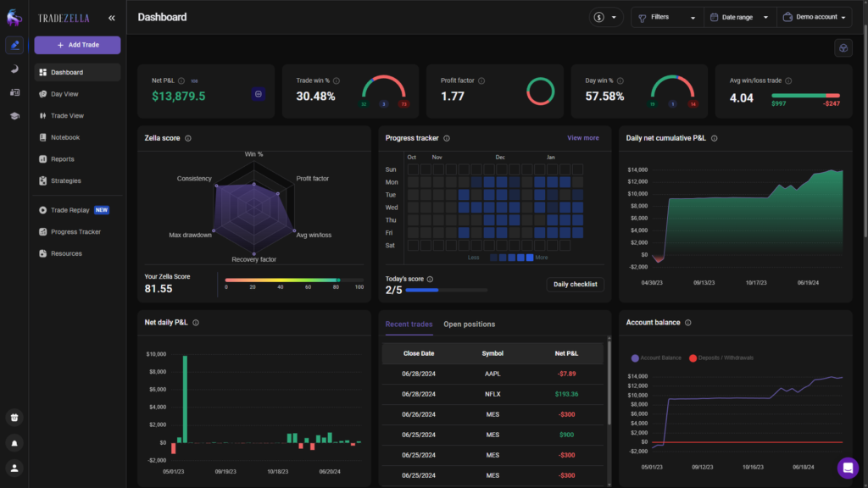Click the cube widget icon top right
The height and width of the screenshot is (488, 868).
click(x=843, y=48)
